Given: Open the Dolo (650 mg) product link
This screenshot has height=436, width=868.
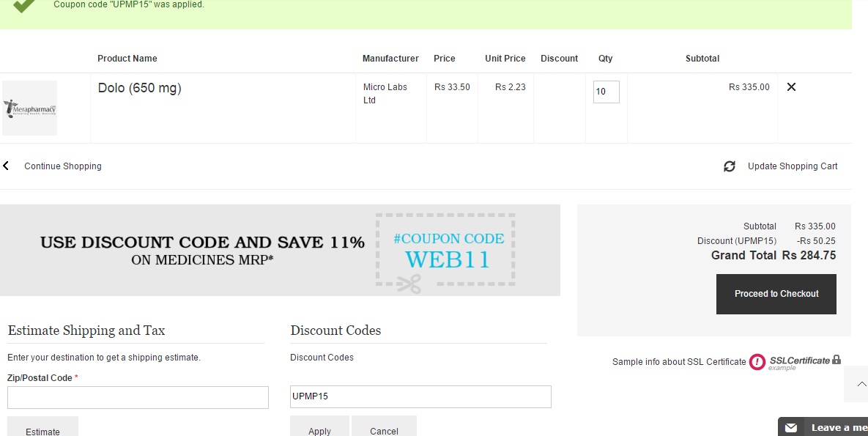Looking at the screenshot, I should click(139, 88).
